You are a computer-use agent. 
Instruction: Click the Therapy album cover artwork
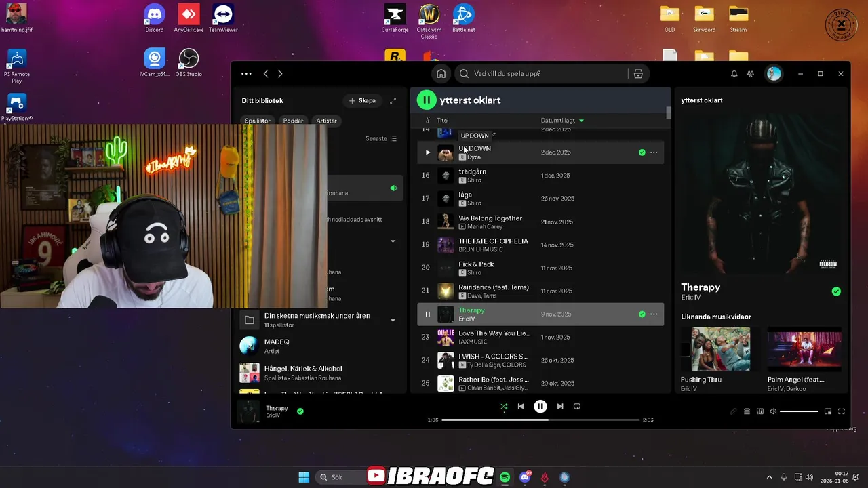pyautogui.click(x=761, y=192)
